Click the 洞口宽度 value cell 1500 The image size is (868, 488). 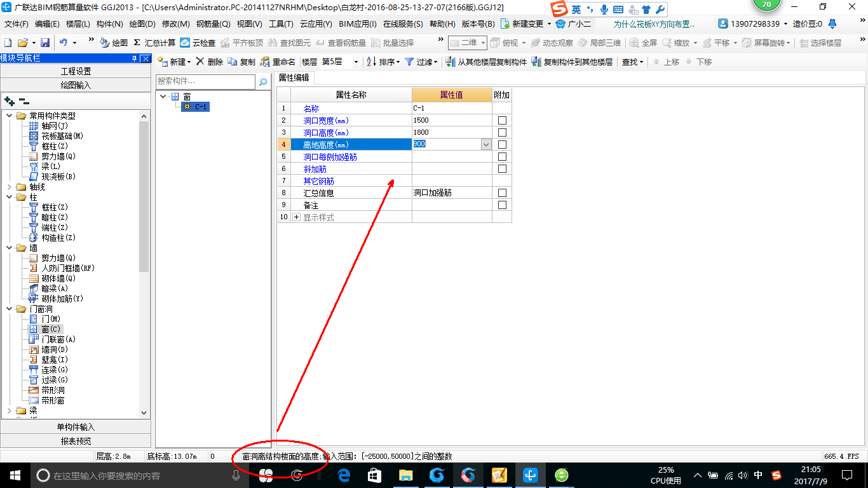(452, 120)
